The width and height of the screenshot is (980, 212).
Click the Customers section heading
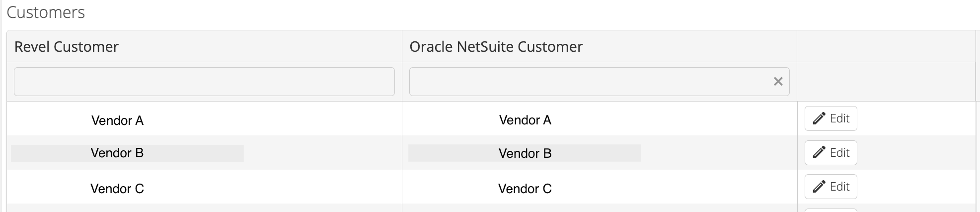pyautogui.click(x=46, y=12)
